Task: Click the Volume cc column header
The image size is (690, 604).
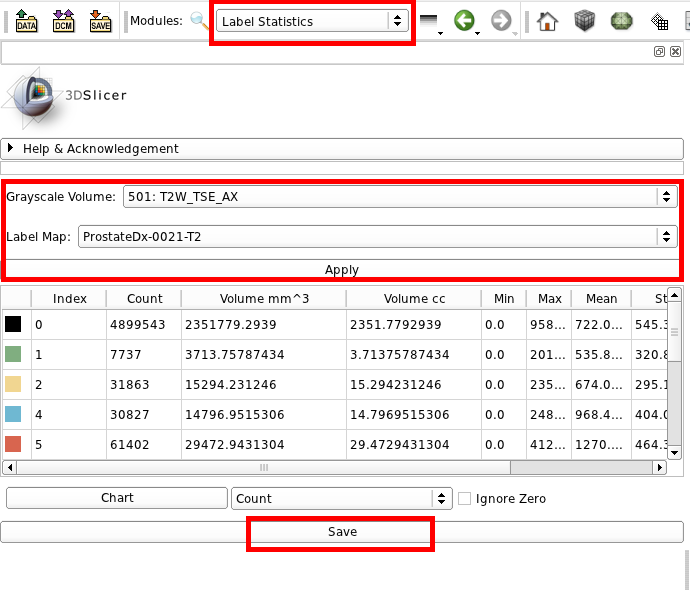Action: (414, 299)
